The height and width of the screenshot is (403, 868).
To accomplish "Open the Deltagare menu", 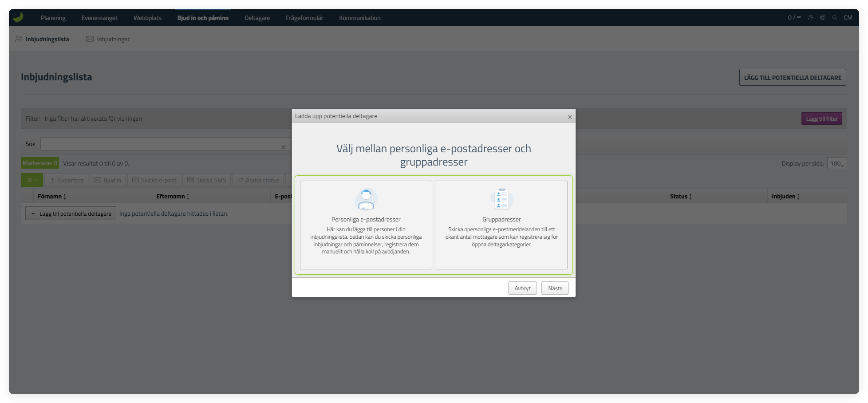I will (257, 18).
